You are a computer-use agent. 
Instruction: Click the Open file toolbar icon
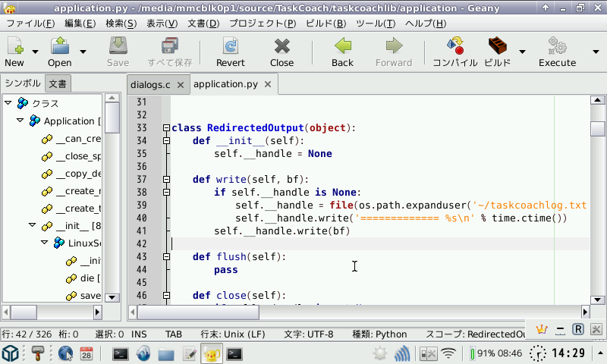coord(60,45)
